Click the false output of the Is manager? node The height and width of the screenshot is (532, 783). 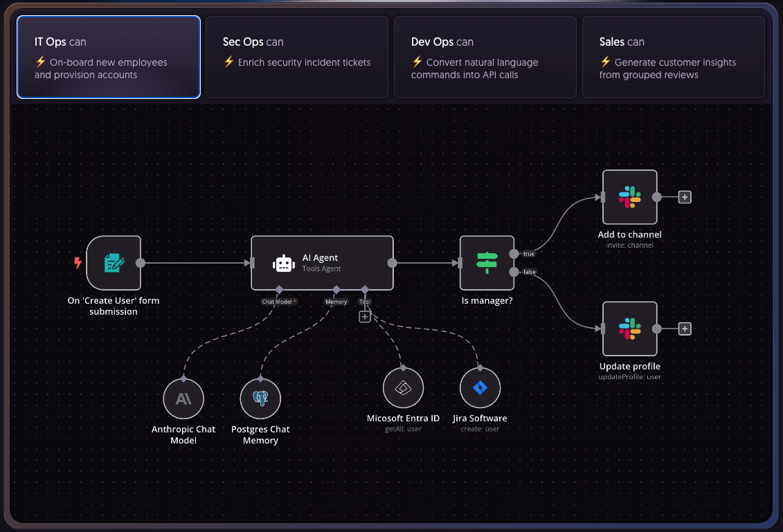514,272
